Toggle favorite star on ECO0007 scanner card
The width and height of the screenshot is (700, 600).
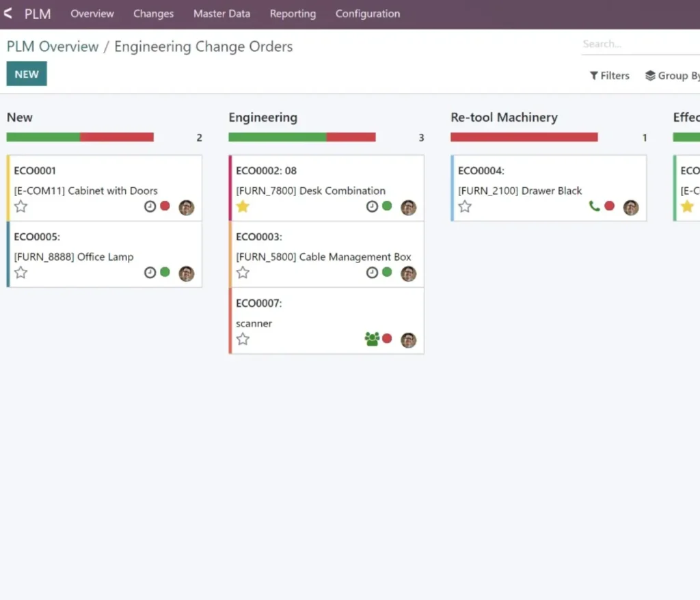pos(243,339)
